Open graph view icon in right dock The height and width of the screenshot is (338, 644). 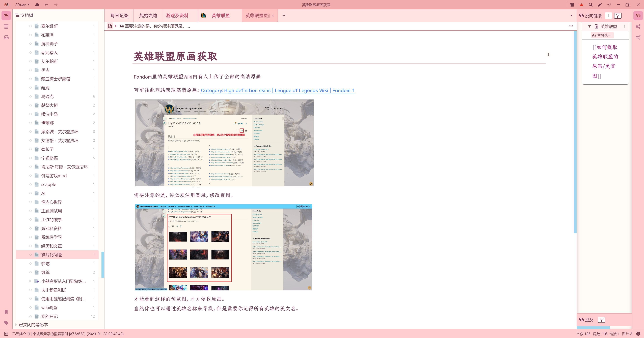tap(638, 26)
